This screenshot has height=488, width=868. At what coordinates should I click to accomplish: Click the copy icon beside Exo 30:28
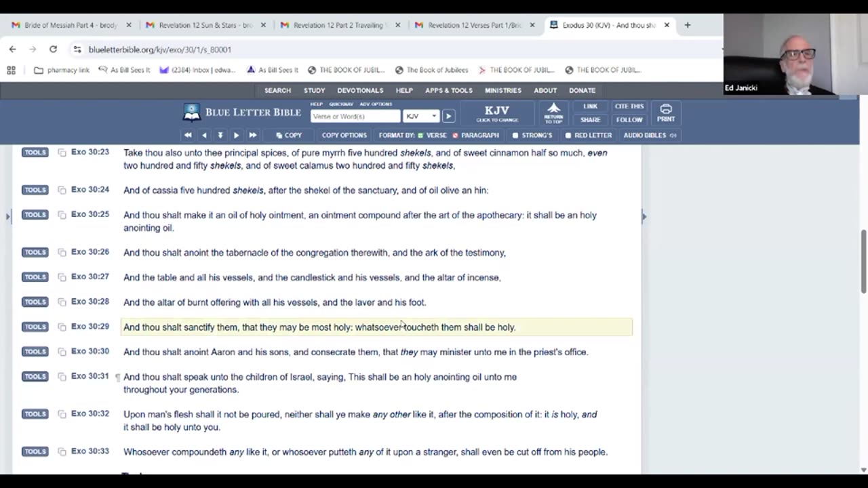pos(62,302)
